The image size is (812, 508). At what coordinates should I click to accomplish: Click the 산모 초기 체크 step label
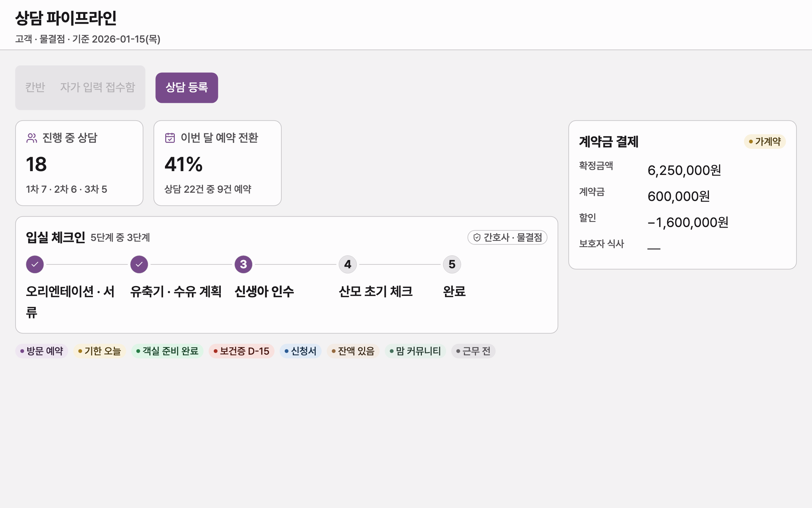click(x=376, y=291)
